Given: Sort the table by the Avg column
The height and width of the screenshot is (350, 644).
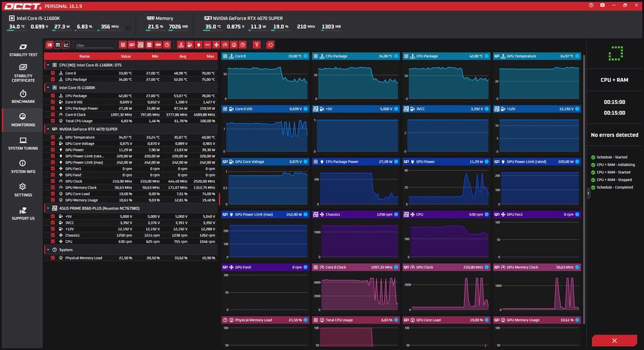Looking at the screenshot, I should click(x=183, y=56).
